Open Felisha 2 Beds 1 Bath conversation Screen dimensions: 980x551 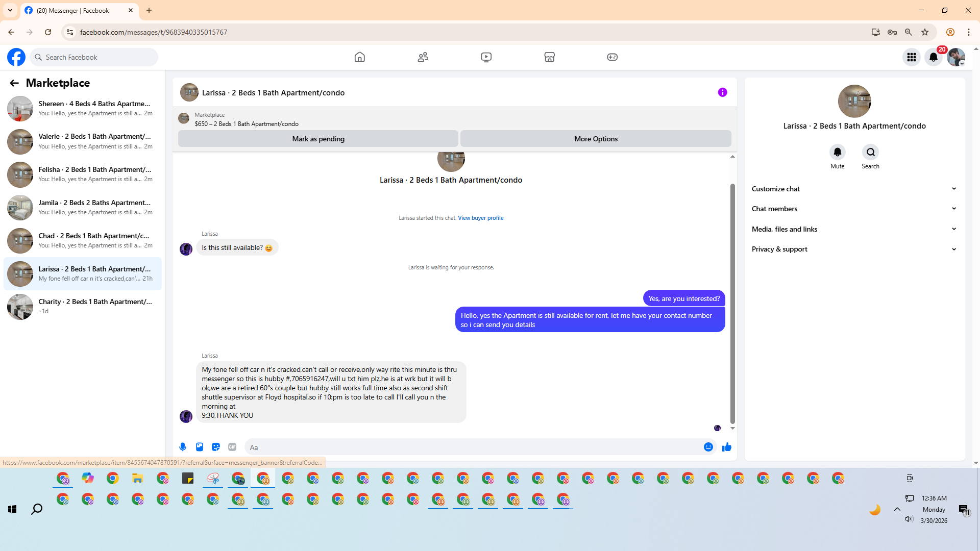[83, 174]
